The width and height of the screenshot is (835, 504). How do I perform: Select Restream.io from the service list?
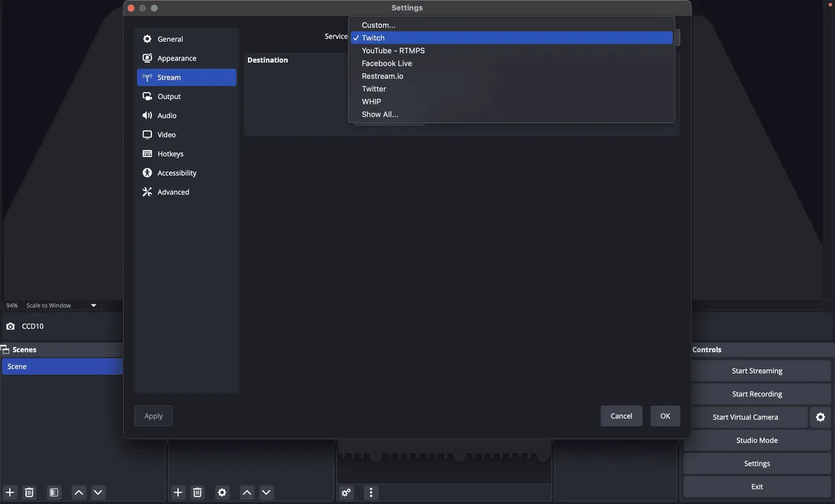pos(511,76)
